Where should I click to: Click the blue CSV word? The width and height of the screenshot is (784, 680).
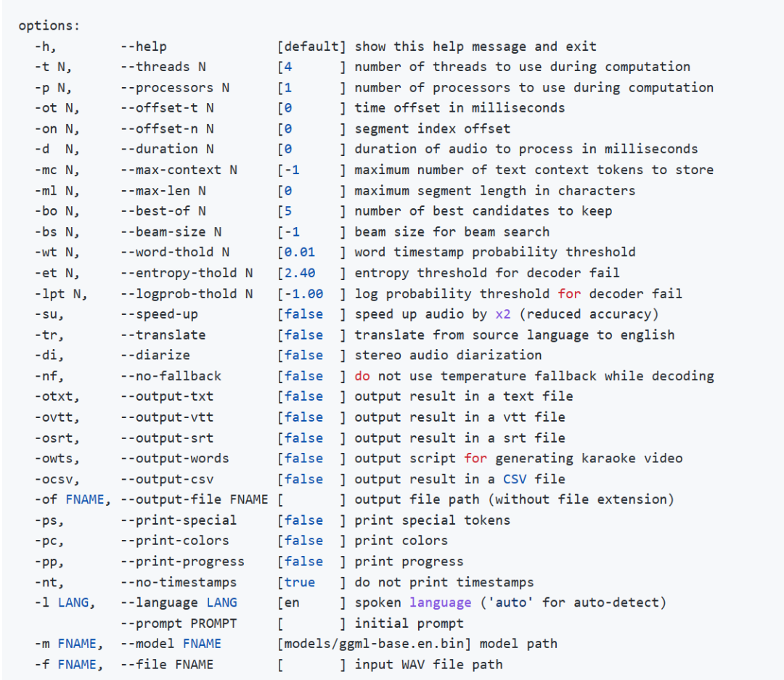515,479
